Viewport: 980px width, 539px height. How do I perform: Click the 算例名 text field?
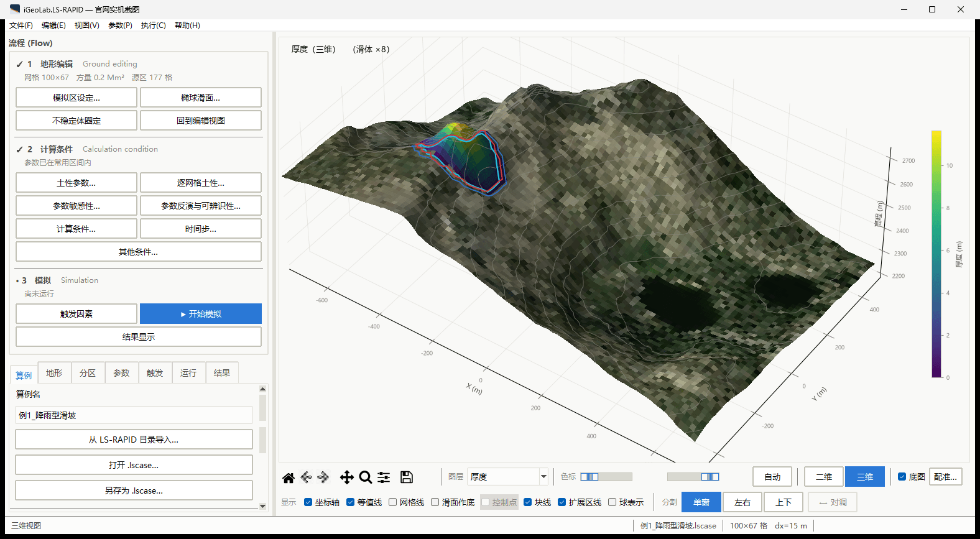pyautogui.click(x=134, y=415)
